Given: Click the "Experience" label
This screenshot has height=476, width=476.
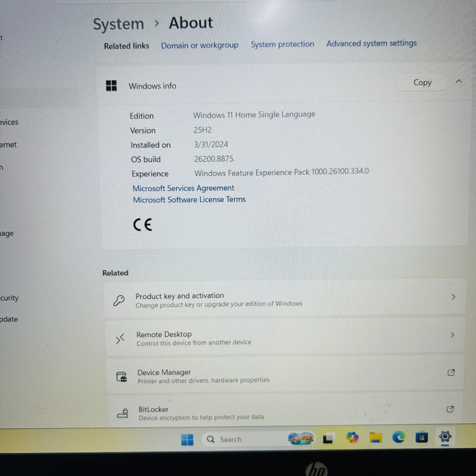Looking at the screenshot, I should (x=150, y=174).
